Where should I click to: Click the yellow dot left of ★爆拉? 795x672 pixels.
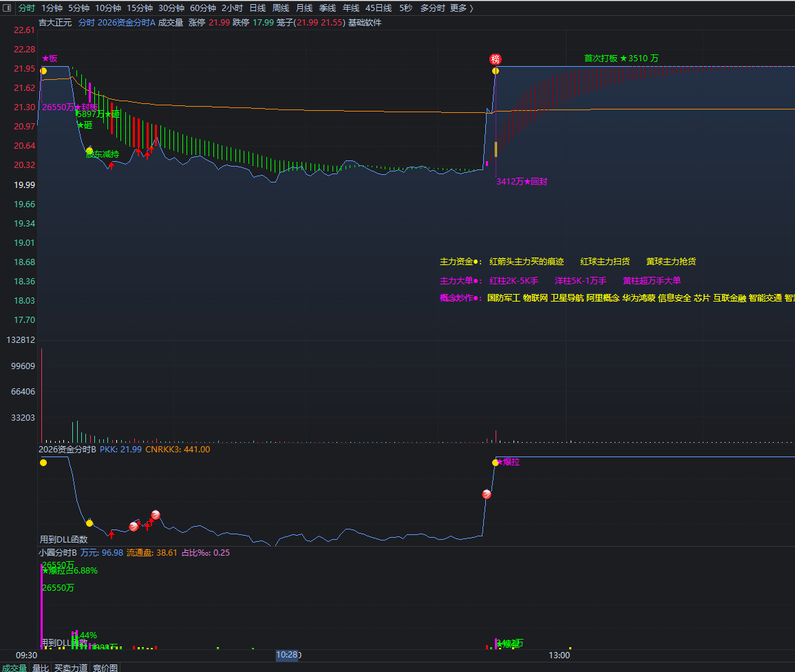point(496,463)
